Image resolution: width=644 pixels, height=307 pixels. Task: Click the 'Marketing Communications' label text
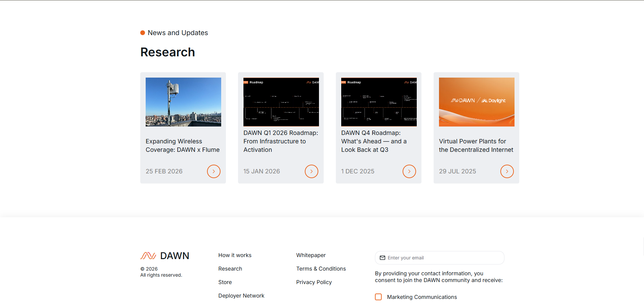422,297
